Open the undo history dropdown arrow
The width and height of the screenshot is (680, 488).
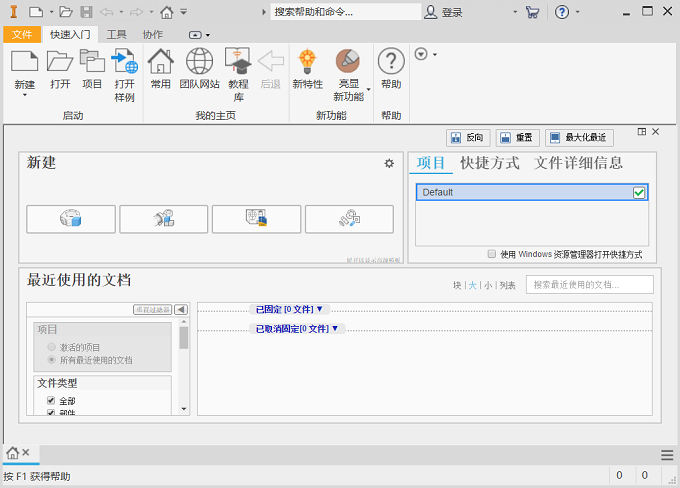point(121,12)
